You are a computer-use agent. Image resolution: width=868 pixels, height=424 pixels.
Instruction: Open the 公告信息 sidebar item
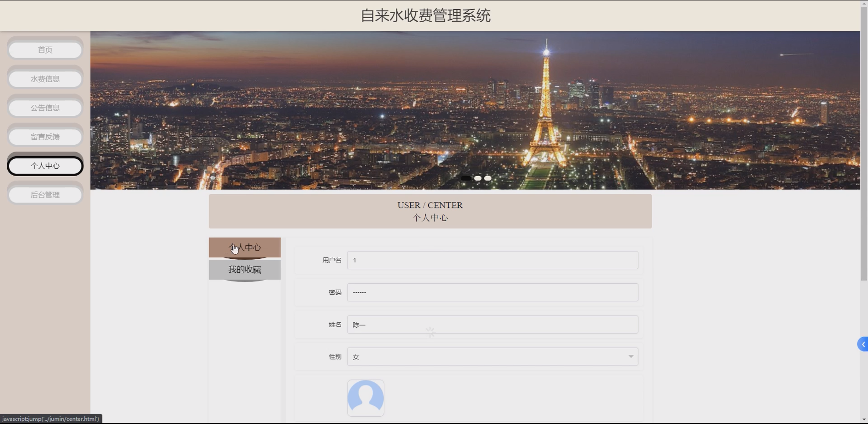pos(45,108)
